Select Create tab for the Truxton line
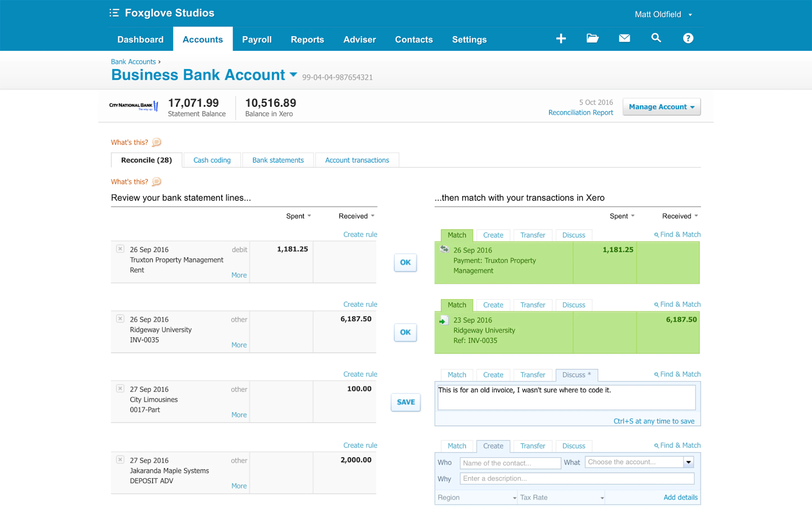The width and height of the screenshot is (812, 508). [493, 235]
